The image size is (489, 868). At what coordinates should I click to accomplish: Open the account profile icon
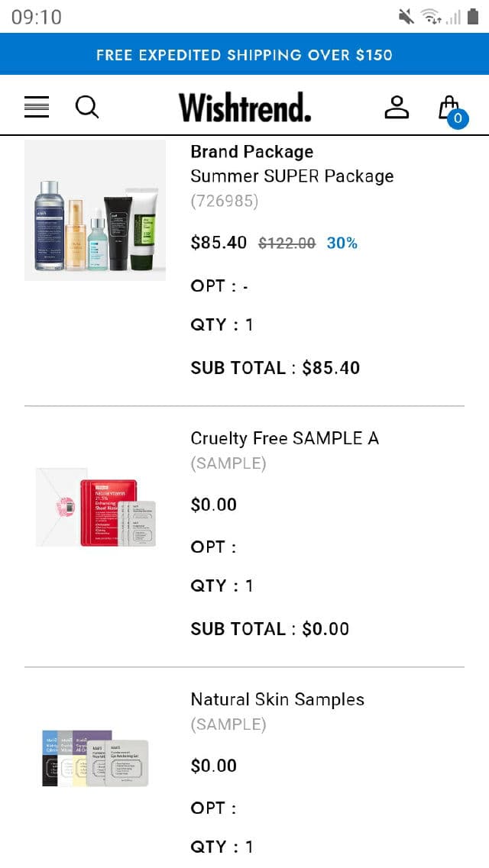pos(397,107)
